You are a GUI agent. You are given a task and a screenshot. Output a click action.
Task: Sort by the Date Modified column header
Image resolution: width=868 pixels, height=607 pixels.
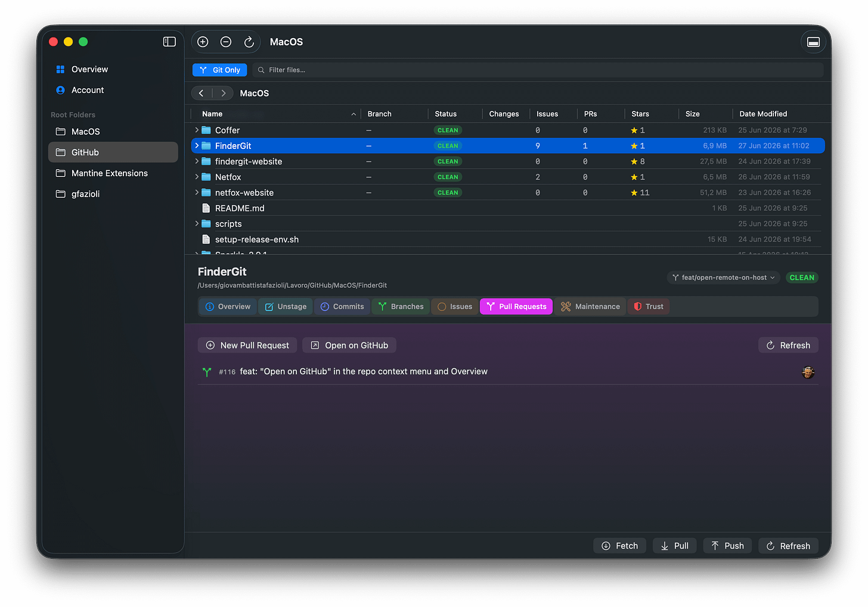[x=763, y=114]
